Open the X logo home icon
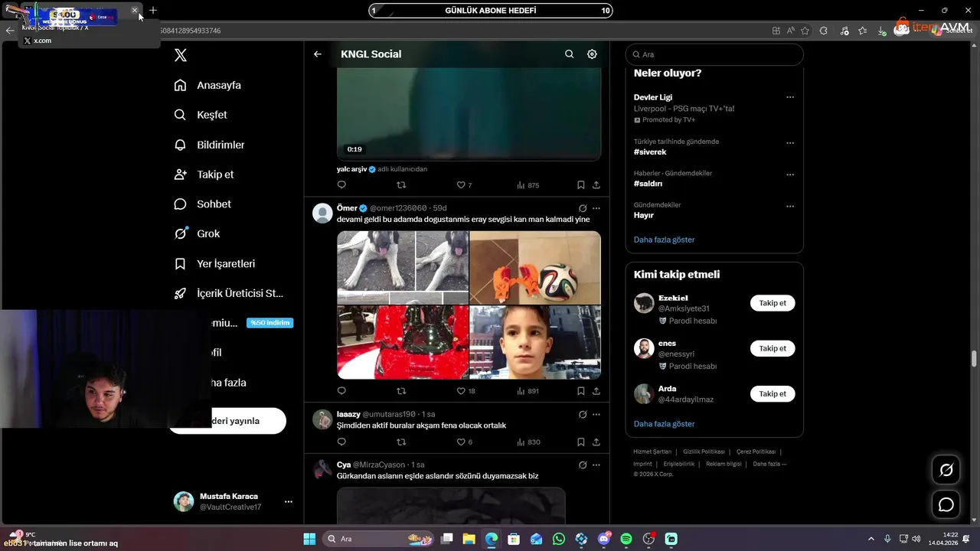The width and height of the screenshot is (980, 551). point(181,55)
